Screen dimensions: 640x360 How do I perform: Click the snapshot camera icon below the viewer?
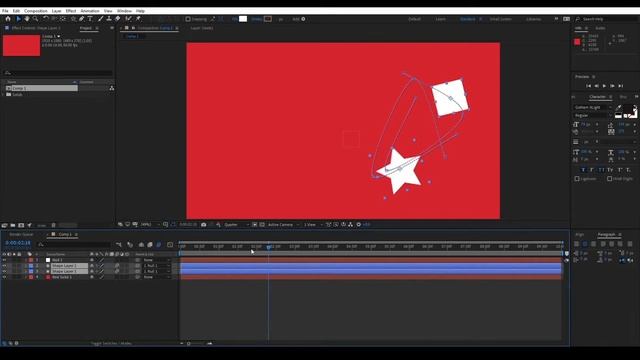pos(204,224)
